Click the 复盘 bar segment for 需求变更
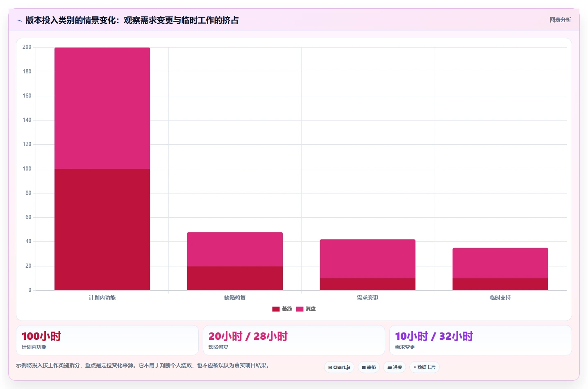Image resolution: width=588 pixels, height=389 pixels. coord(368,259)
